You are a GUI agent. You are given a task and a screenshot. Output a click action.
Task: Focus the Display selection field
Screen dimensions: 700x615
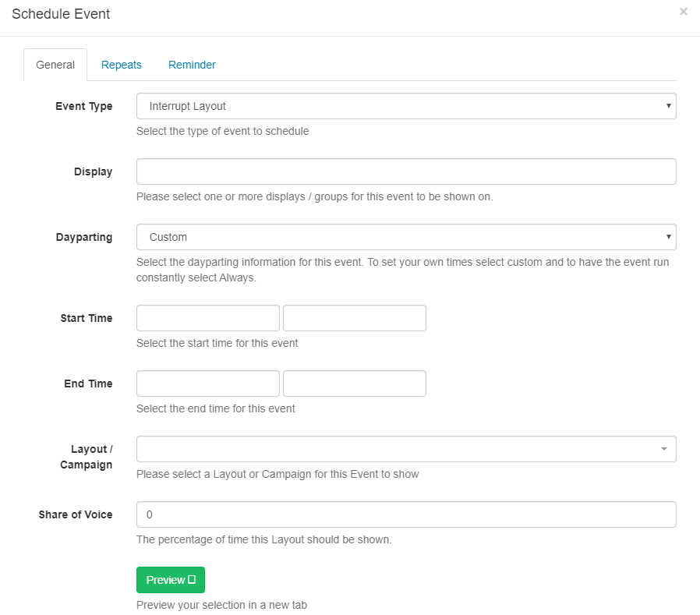405,171
